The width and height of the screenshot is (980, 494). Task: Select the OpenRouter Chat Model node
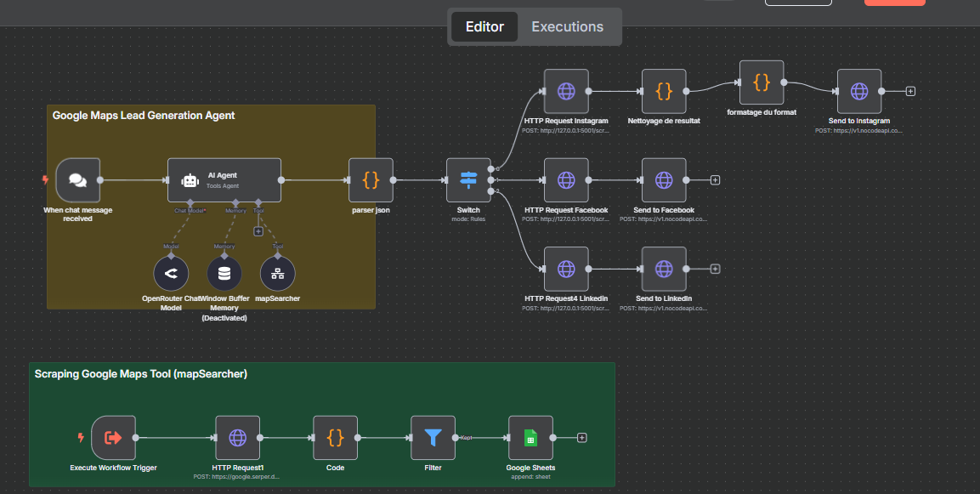tap(171, 274)
